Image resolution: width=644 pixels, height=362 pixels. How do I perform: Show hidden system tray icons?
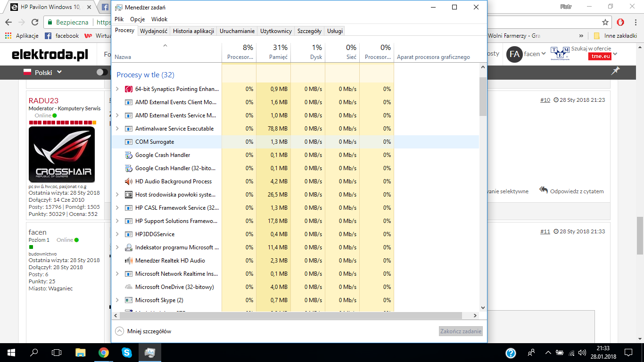[548, 352]
